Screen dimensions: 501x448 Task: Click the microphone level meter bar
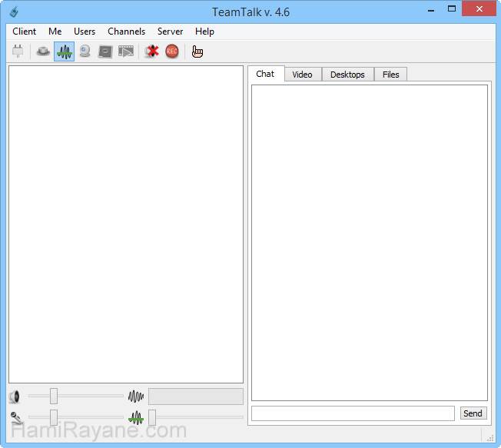click(196, 397)
